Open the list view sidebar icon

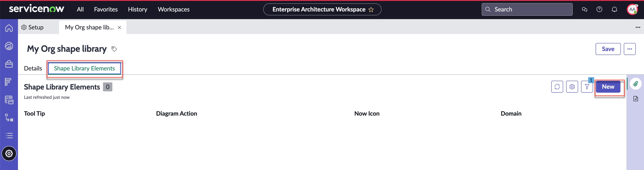point(9,135)
